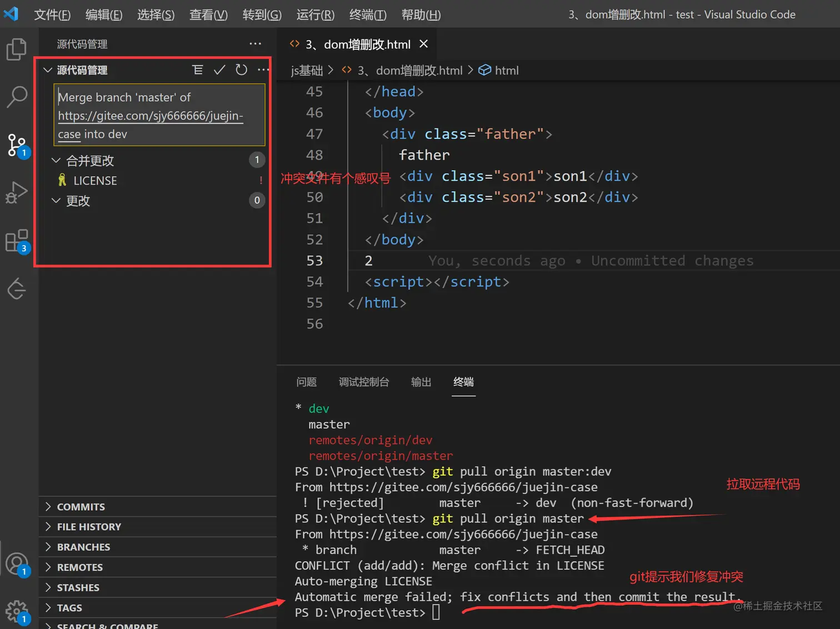Click the refresh icon in source control
The image size is (840, 629).
pyautogui.click(x=241, y=69)
